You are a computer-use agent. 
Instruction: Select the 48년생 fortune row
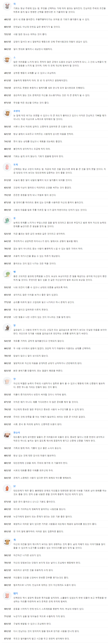coord(55,20)
